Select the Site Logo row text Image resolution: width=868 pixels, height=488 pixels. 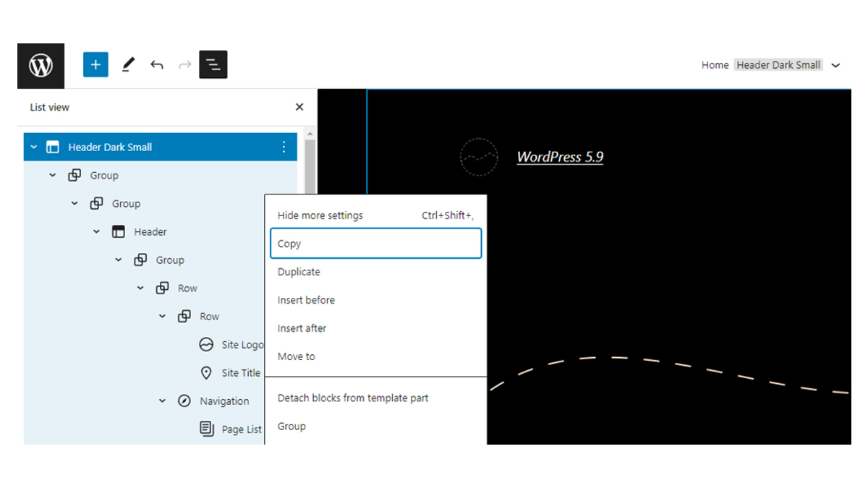tap(242, 345)
